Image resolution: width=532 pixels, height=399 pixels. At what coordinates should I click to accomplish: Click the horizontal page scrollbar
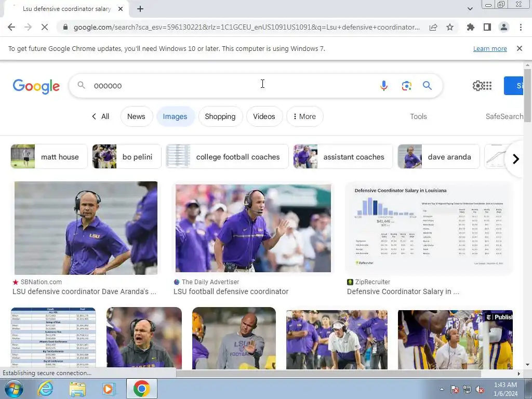pos(328,374)
